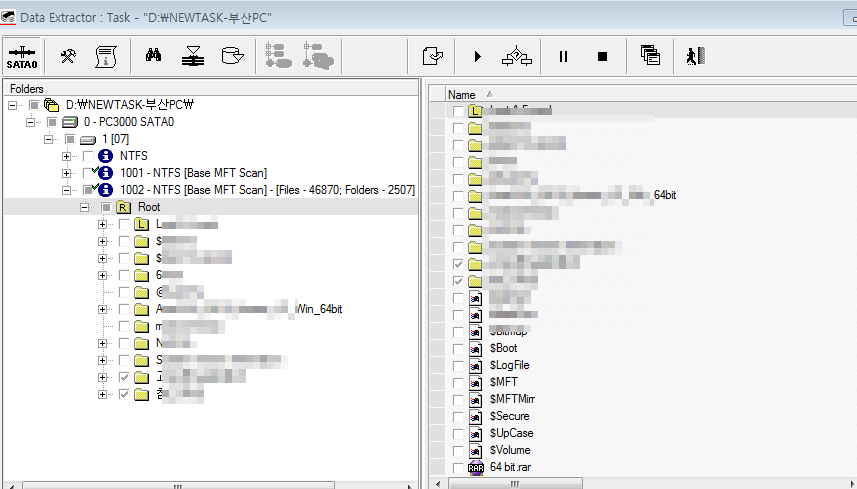857x489 pixels.
Task: Click the binoculars search icon
Action: pyautogui.click(x=154, y=56)
